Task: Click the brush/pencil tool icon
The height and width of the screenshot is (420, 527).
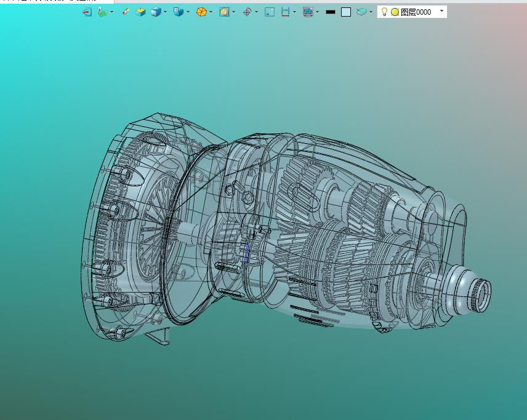Action: 126,12
